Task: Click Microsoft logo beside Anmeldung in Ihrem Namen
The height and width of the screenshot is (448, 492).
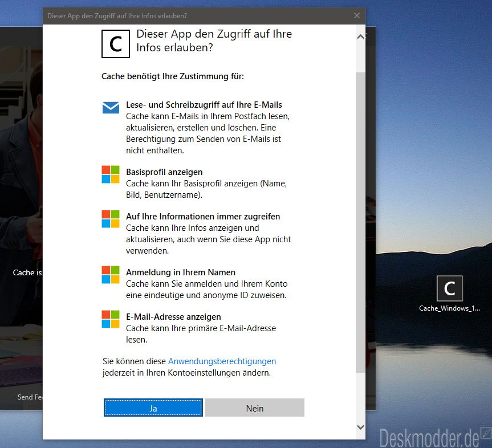Action: [111, 275]
